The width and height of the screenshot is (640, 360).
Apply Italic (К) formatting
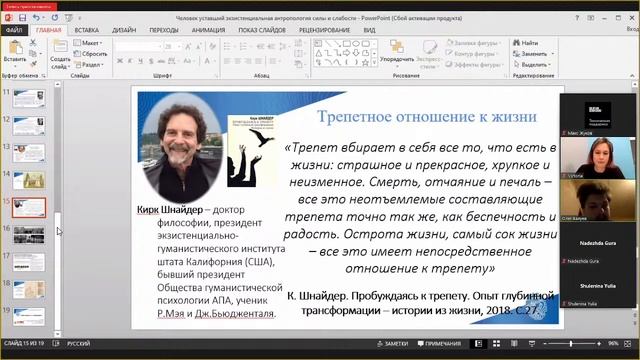(x=130, y=61)
